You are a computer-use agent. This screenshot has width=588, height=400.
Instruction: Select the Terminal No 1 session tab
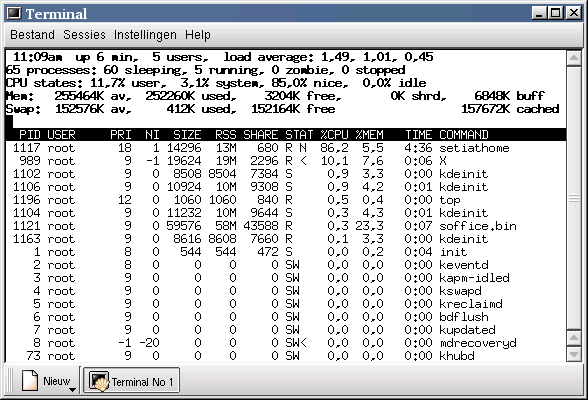click(x=131, y=381)
